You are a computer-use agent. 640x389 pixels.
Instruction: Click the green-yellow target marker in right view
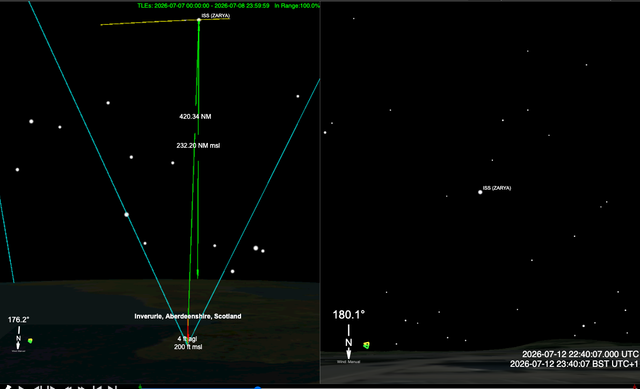[366, 345]
